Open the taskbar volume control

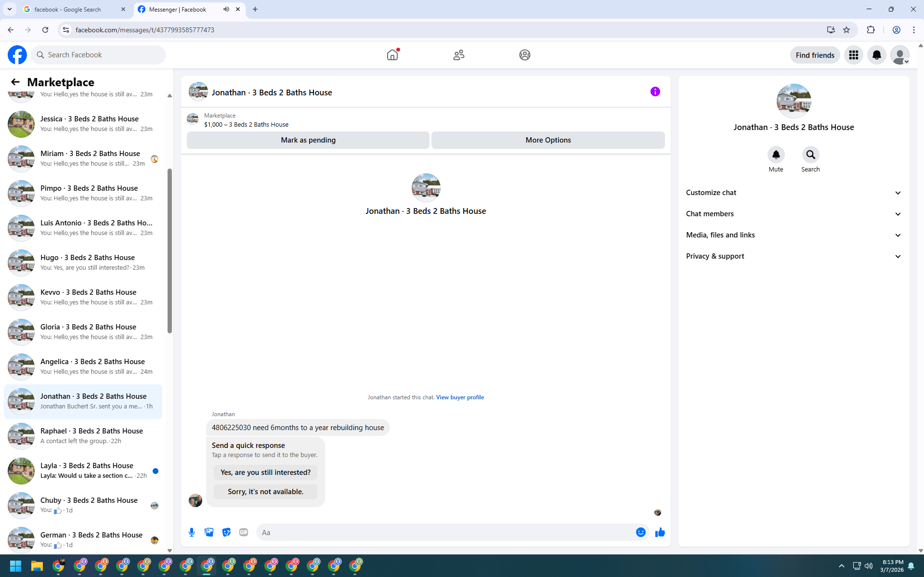pos(869,566)
